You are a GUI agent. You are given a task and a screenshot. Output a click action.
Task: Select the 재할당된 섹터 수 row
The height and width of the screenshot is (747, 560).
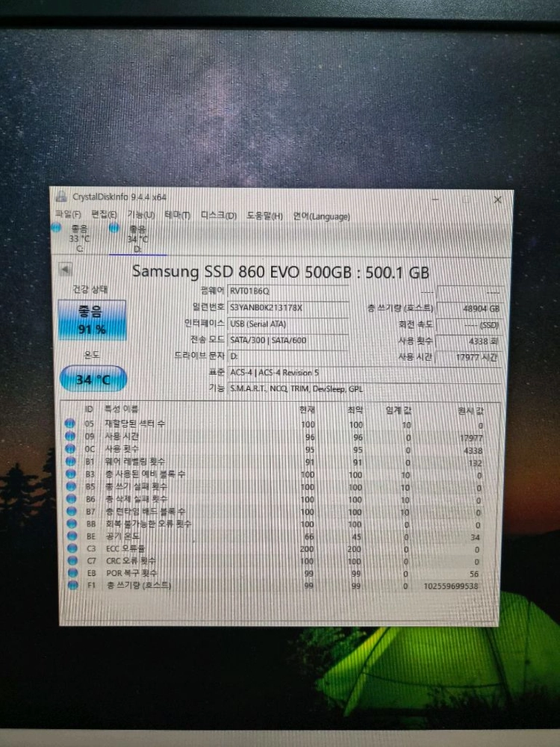point(276,424)
